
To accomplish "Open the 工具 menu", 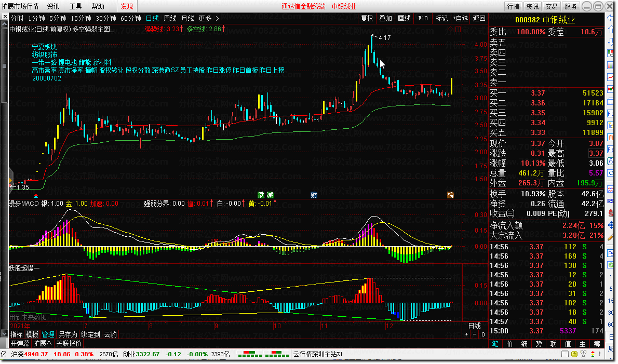I will pos(76,6).
